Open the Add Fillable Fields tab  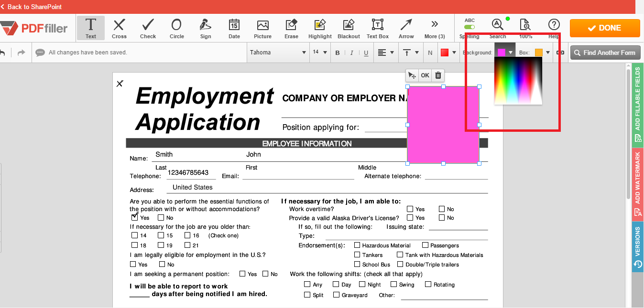(x=637, y=106)
